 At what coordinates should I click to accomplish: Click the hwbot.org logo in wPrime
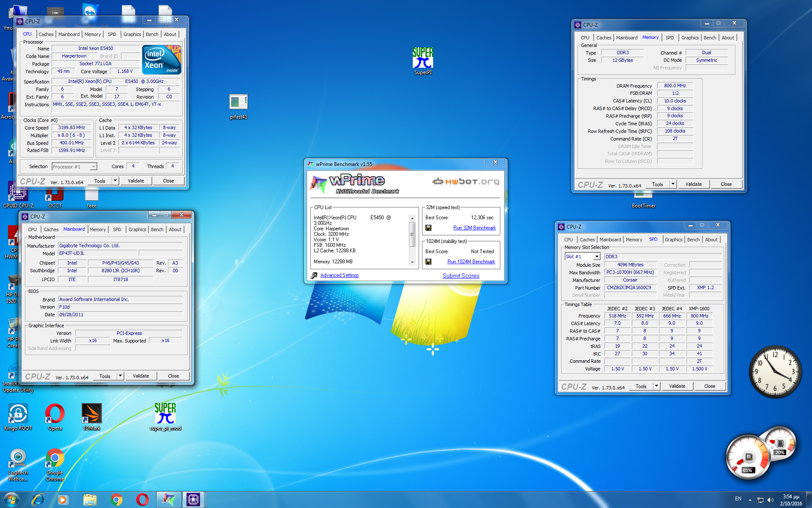click(466, 182)
